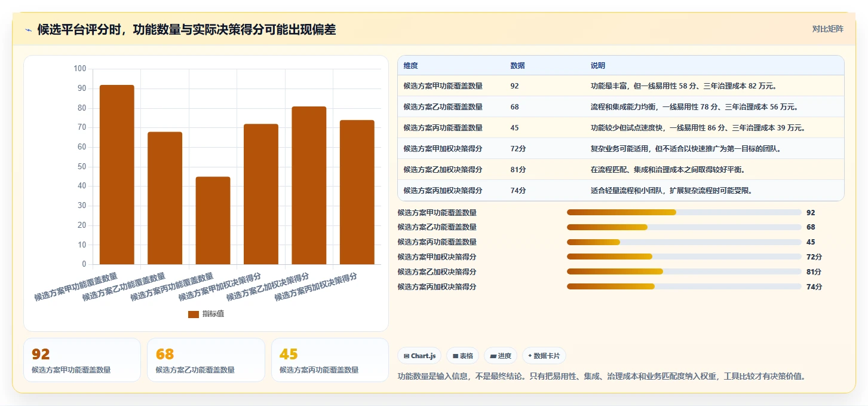Click the progress list label 候选方案乙加权决策得分
This screenshot has width=868, height=406.
pos(437,272)
